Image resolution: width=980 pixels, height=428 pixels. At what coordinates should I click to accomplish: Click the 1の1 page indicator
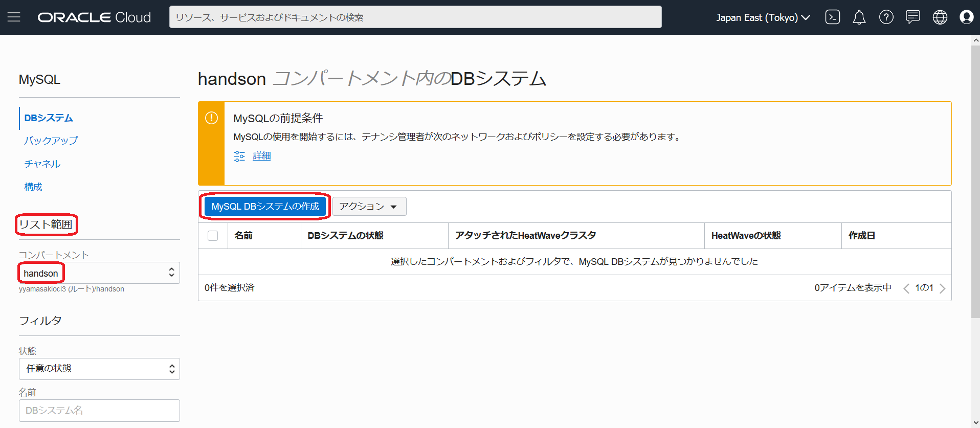tap(924, 288)
